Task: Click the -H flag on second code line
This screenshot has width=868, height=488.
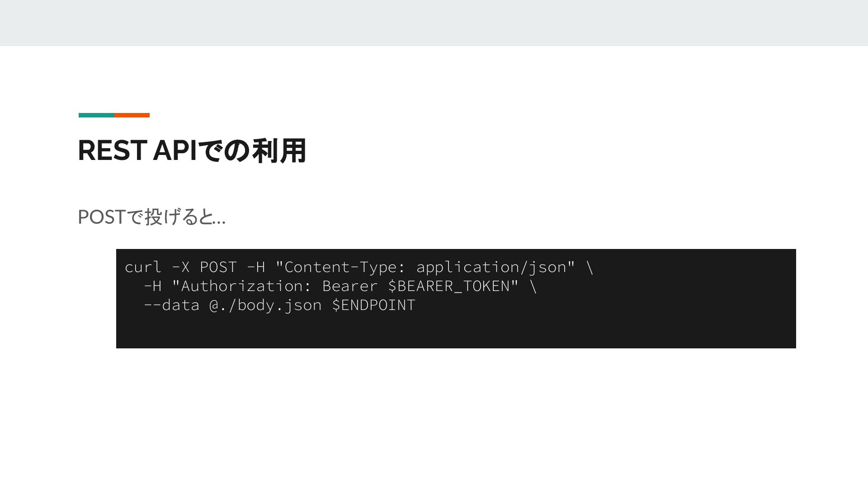Action: click(153, 286)
